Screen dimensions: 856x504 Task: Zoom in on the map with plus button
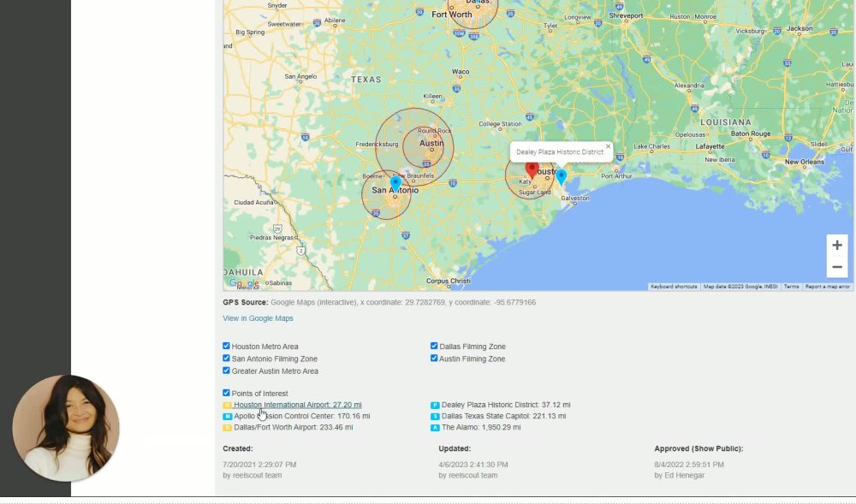837,246
